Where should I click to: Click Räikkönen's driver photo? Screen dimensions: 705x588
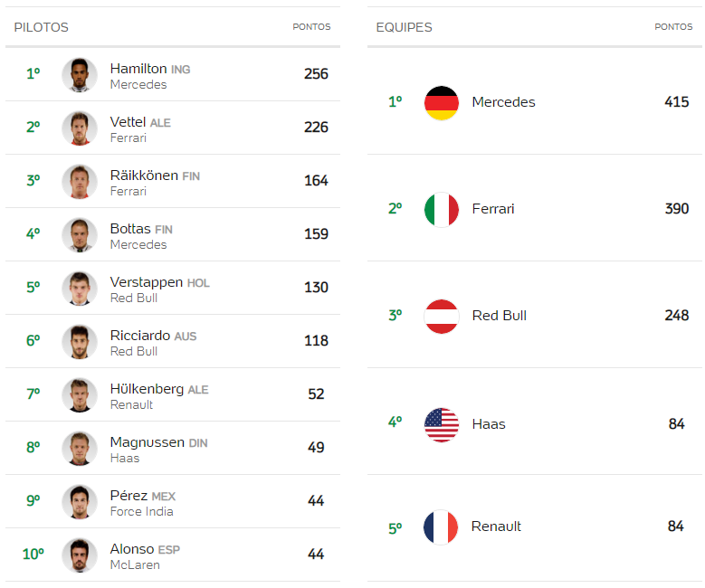tap(80, 182)
